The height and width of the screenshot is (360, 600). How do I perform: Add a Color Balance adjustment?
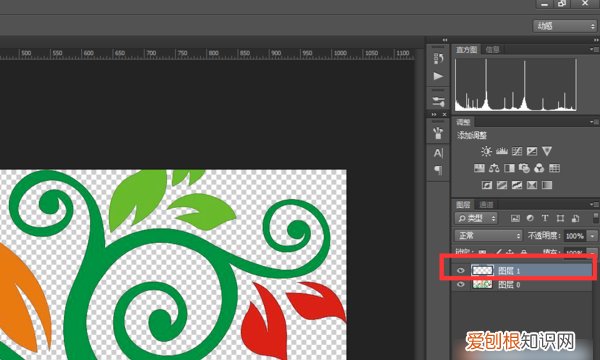tap(494, 168)
